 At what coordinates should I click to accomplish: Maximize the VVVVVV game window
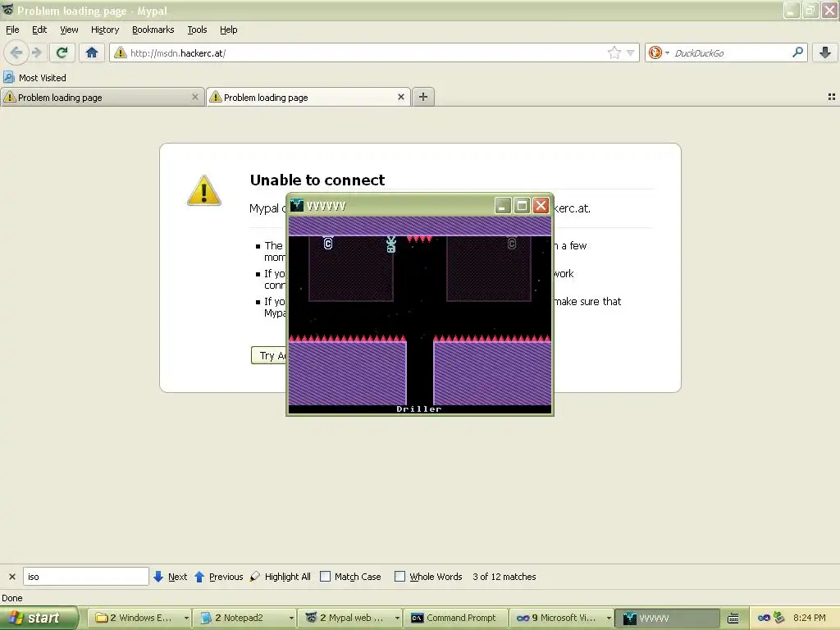[522, 206]
